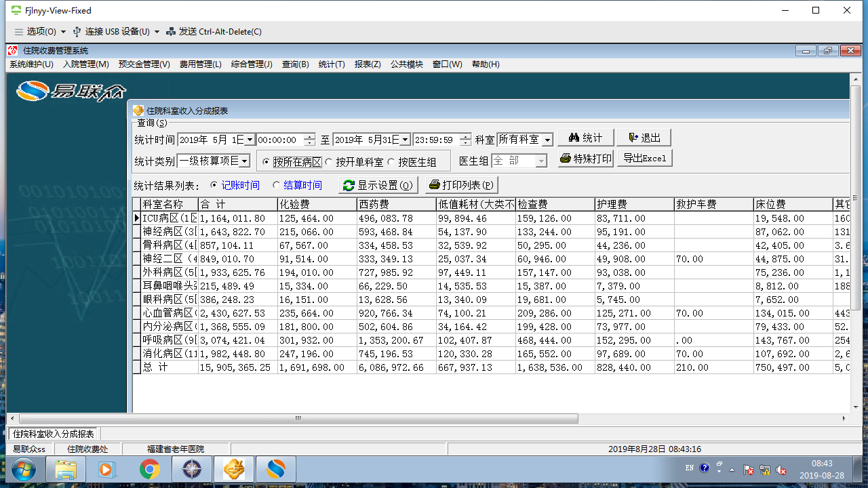The image size is (868, 488).
Task: Click the muted volume speaker icon
Action: [x=781, y=469]
